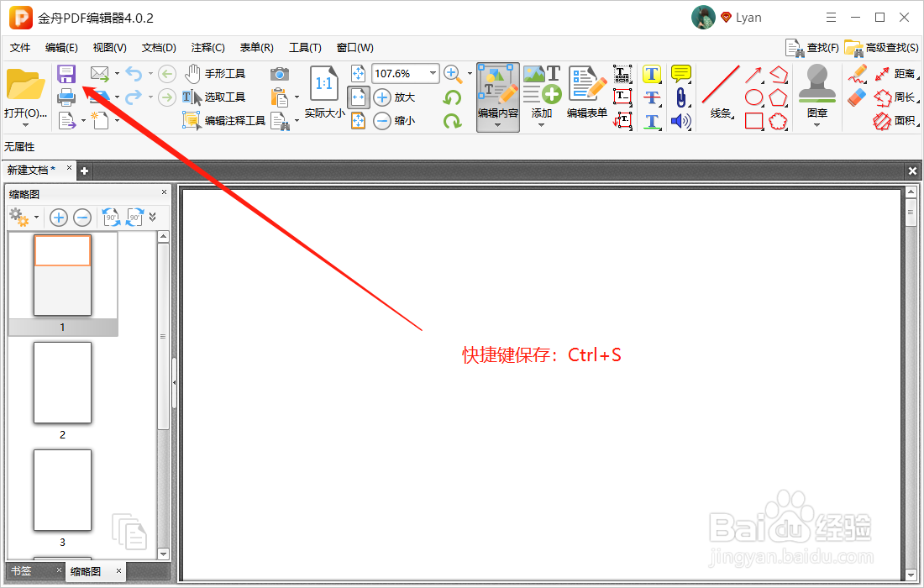Add a sticky note comment
This screenshot has height=588, width=924.
pos(681,74)
